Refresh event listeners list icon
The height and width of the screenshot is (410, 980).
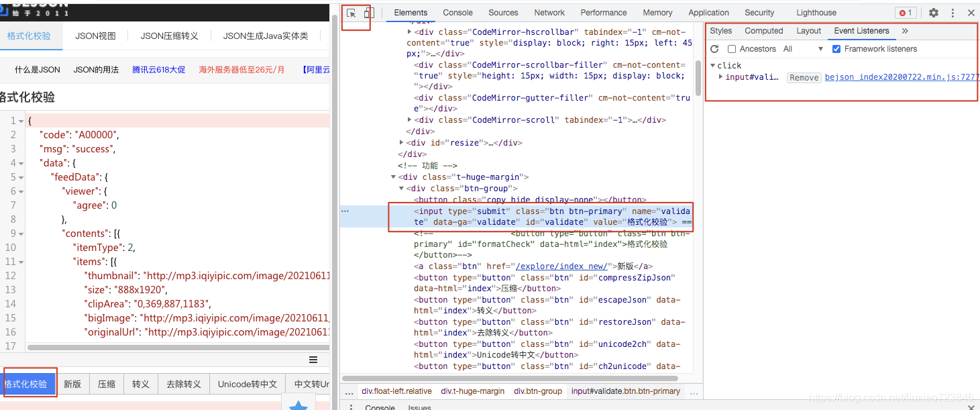pos(714,49)
